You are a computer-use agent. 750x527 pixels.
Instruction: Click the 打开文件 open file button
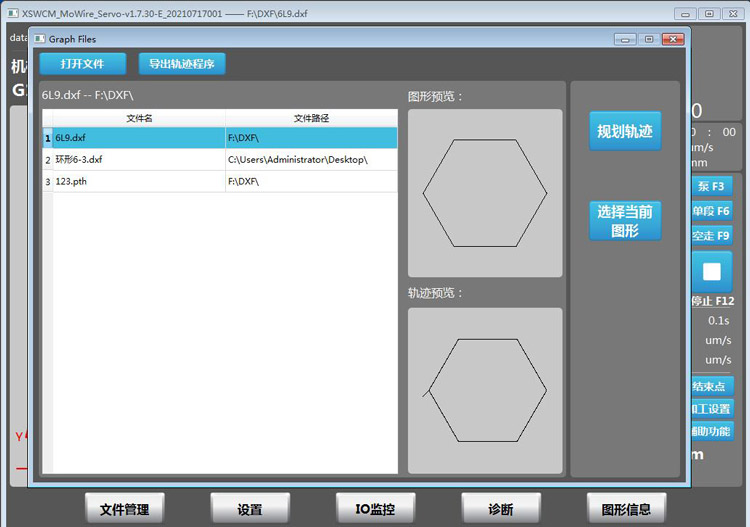83,64
